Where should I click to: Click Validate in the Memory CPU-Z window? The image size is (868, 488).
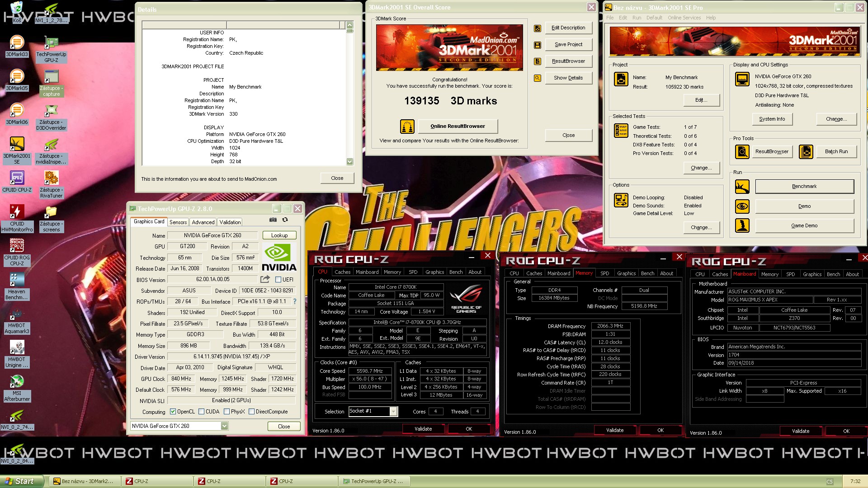click(614, 430)
